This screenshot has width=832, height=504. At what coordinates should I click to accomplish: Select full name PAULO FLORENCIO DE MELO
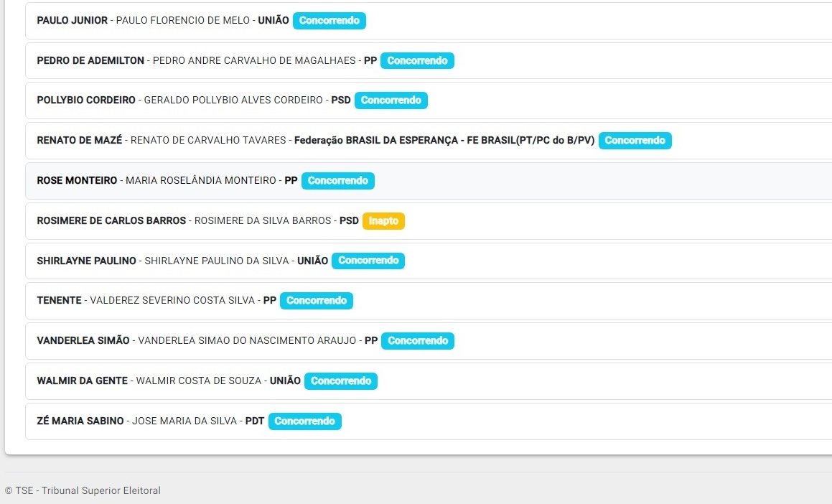pyautogui.click(x=182, y=21)
